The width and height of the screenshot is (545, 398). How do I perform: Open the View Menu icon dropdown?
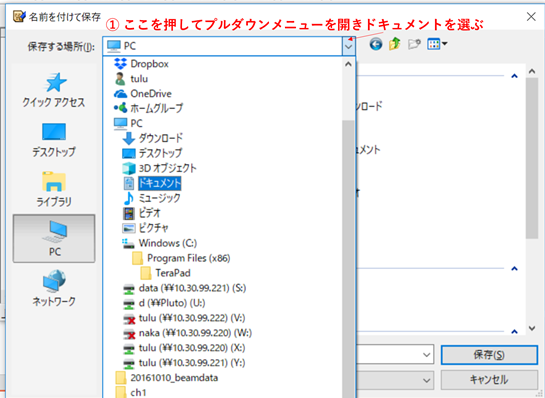coord(437,44)
